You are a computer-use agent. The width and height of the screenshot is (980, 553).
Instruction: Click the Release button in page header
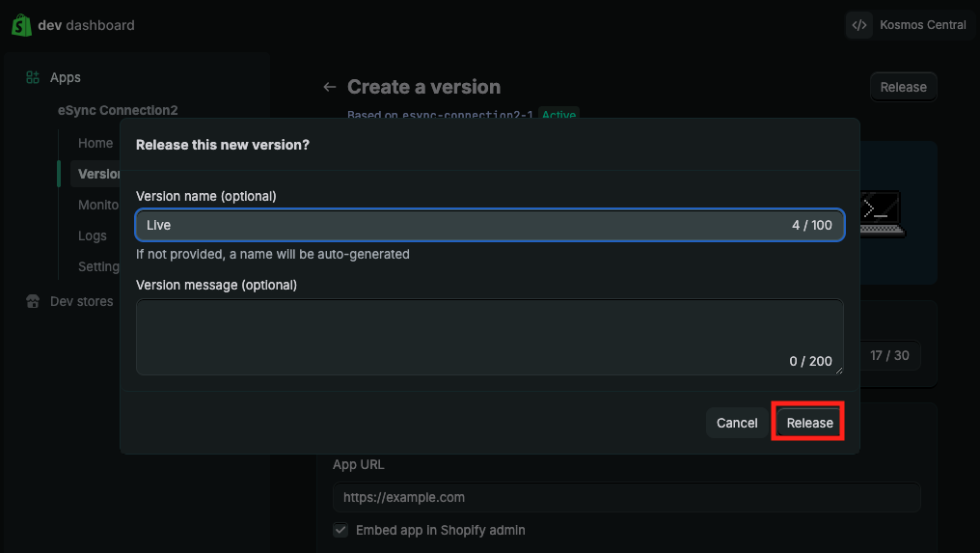tap(903, 87)
